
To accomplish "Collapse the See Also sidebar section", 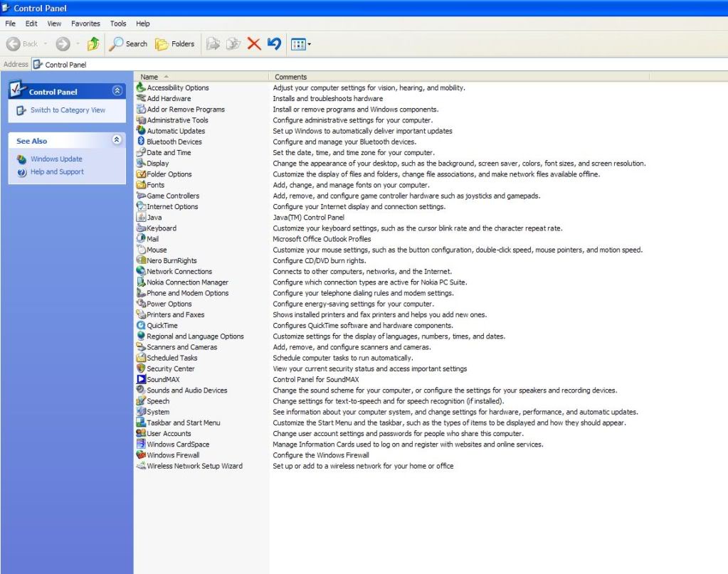I will pos(117,141).
